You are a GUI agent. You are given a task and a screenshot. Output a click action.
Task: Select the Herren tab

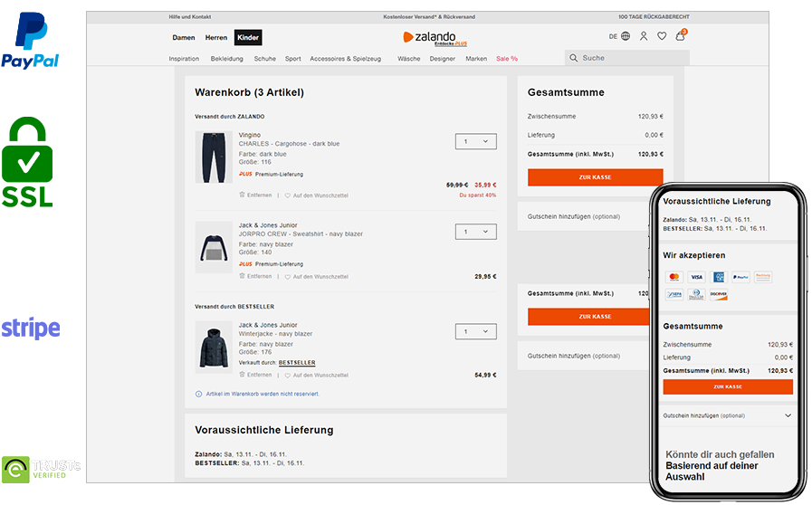pyautogui.click(x=216, y=38)
